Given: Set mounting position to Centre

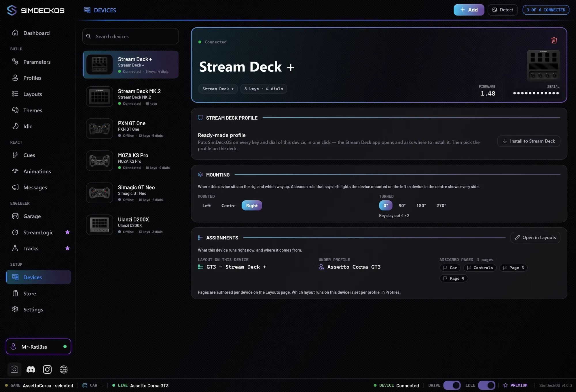Looking at the screenshot, I should coord(228,205).
